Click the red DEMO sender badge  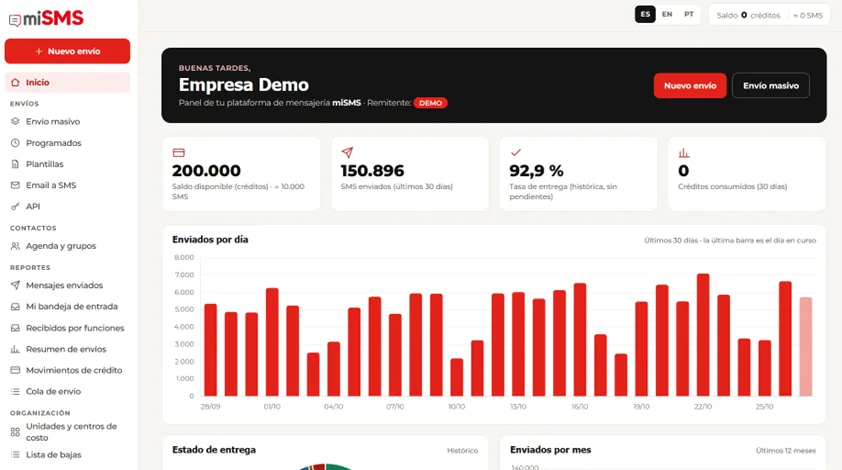point(430,103)
